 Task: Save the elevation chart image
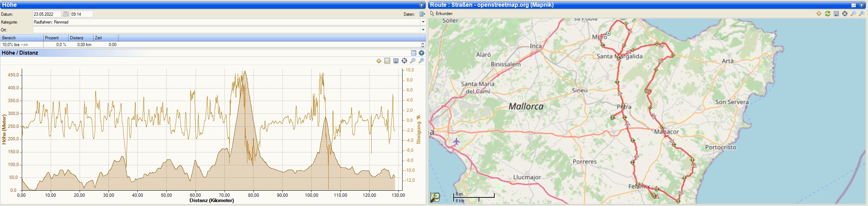(396, 61)
